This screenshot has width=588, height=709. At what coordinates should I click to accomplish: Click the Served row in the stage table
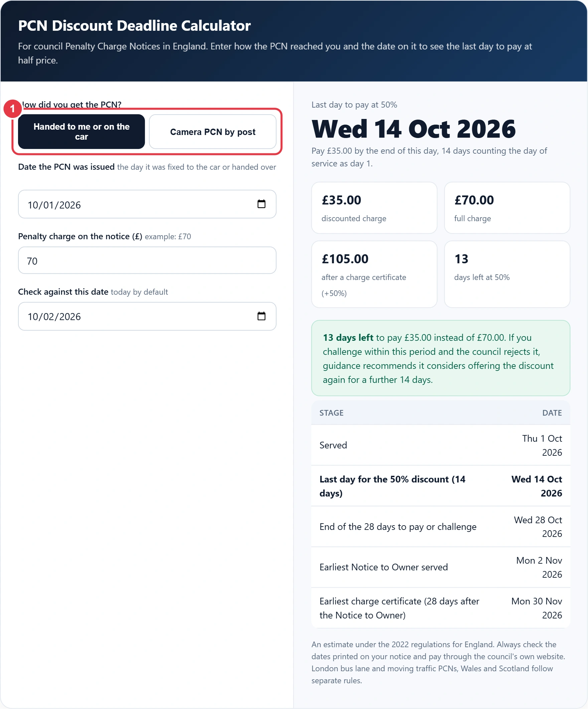pos(441,445)
